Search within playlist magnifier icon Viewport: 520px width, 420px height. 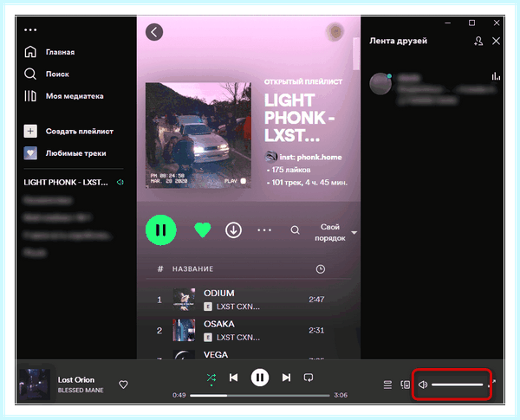[x=295, y=230]
